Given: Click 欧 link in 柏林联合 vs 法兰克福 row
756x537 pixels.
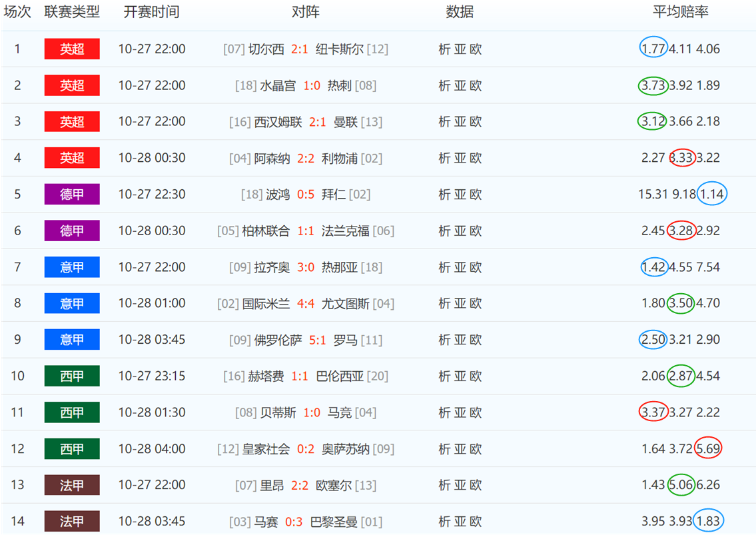Looking at the screenshot, I should click(x=476, y=231).
